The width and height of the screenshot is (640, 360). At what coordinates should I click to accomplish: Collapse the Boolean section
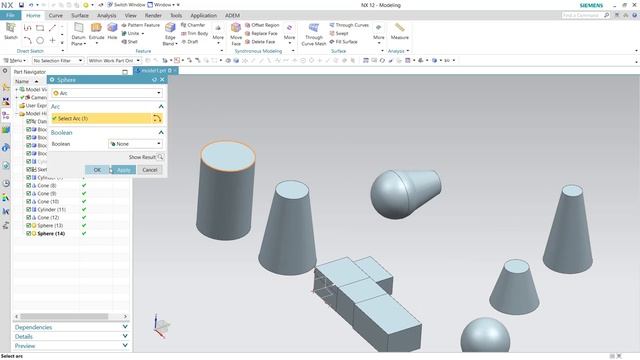[x=161, y=133]
